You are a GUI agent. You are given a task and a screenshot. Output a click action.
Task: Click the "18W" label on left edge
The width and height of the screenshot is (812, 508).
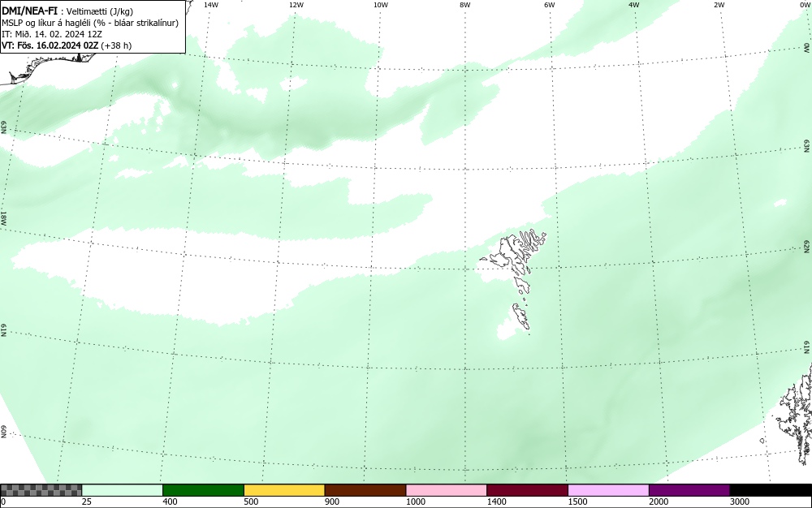[3, 217]
